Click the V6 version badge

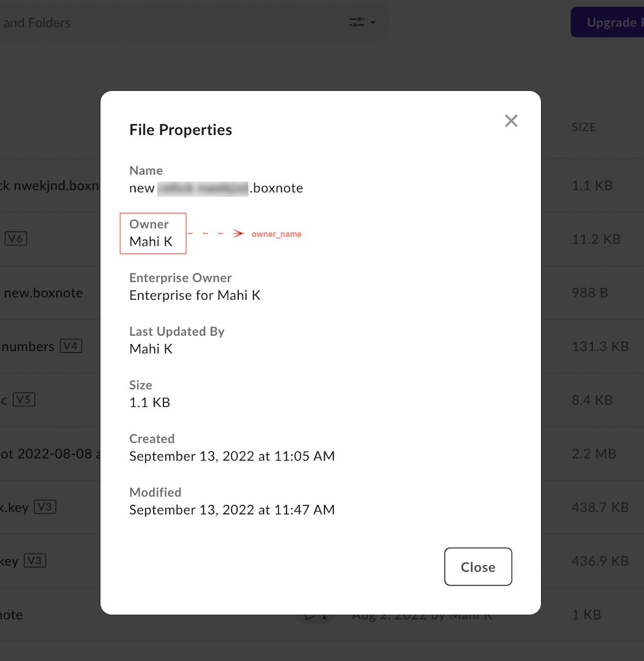pos(16,238)
